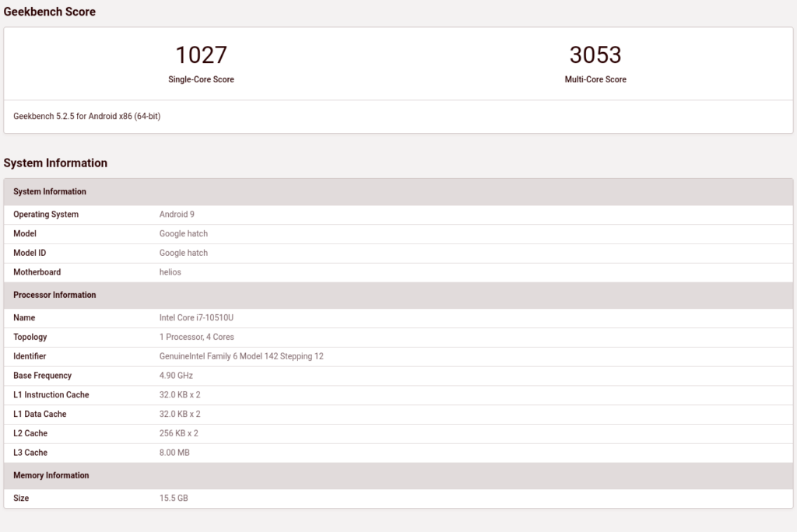Select 'Google hatch' in the Model ID row
This screenshot has height=532, width=797.
(184, 253)
